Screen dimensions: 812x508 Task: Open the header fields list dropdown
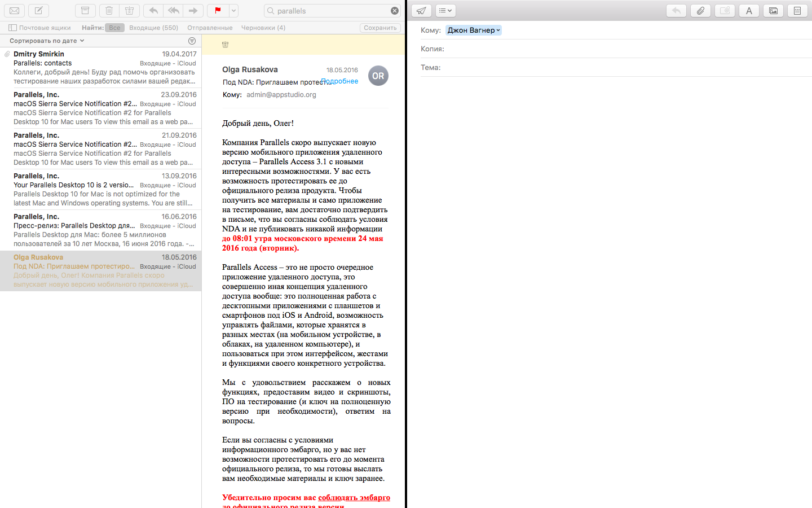(445, 11)
